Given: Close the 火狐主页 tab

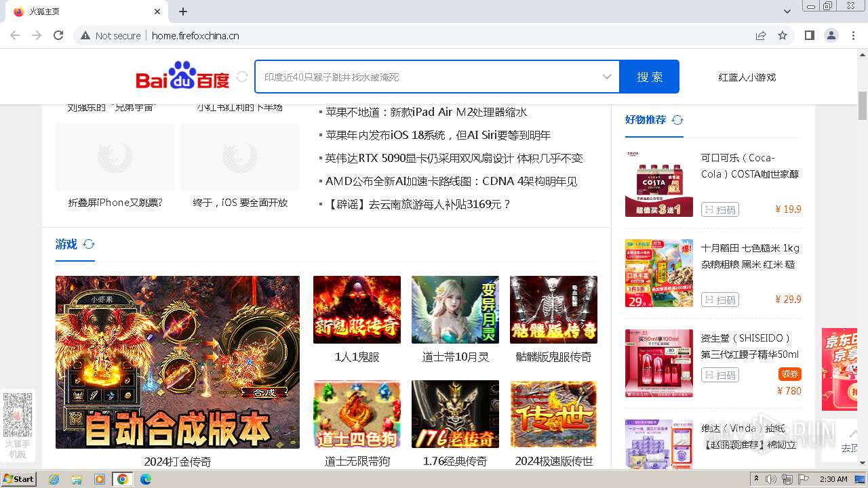Looking at the screenshot, I should [x=157, y=12].
